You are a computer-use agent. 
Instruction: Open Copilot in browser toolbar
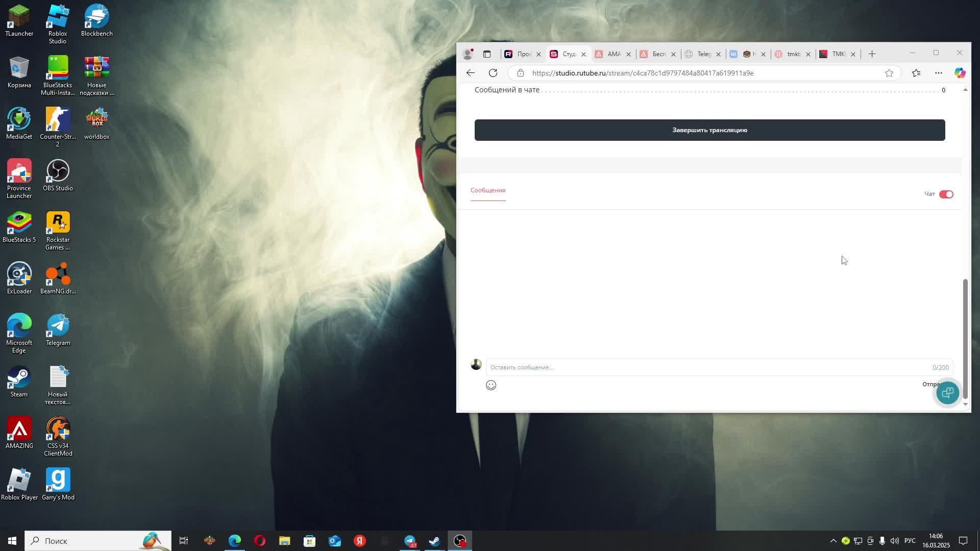960,73
